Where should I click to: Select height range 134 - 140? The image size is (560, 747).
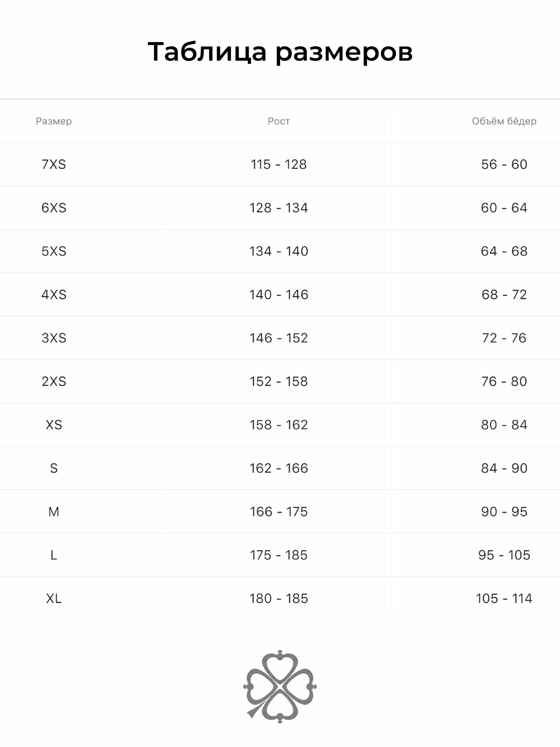pyautogui.click(x=279, y=251)
